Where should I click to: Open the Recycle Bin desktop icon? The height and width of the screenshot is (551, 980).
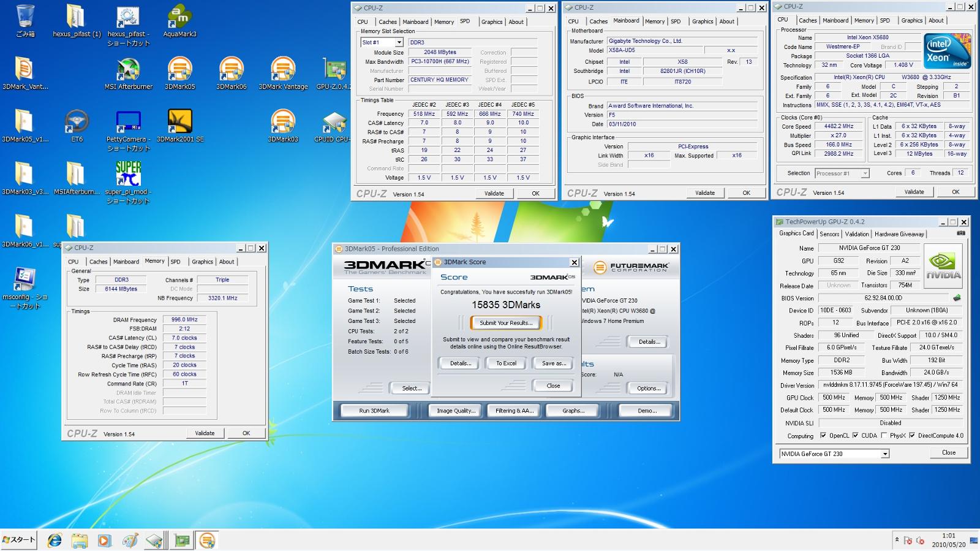pos(25,21)
